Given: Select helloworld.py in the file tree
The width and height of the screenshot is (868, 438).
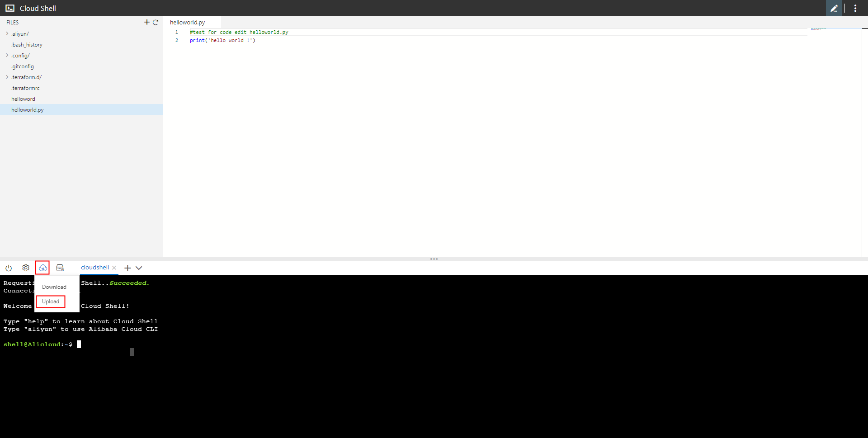Looking at the screenshot, I should tap(81, 109).
